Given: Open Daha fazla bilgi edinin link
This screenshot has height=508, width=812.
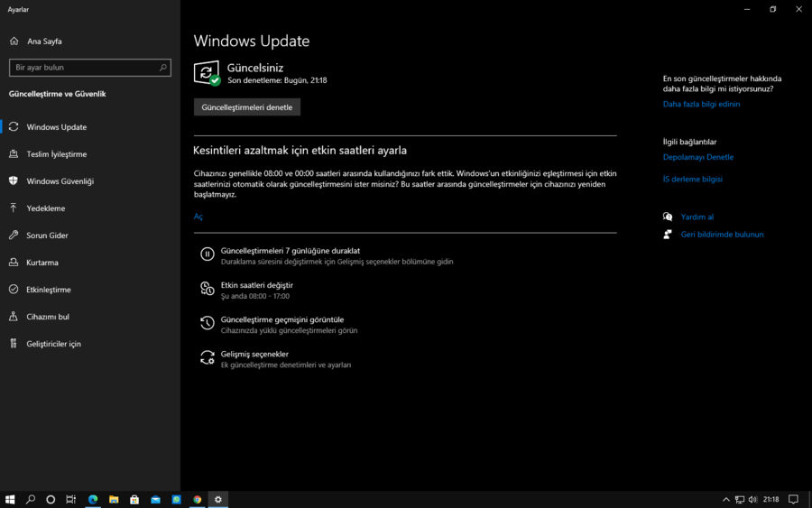Looking at the screenshot, I should 701,104.
